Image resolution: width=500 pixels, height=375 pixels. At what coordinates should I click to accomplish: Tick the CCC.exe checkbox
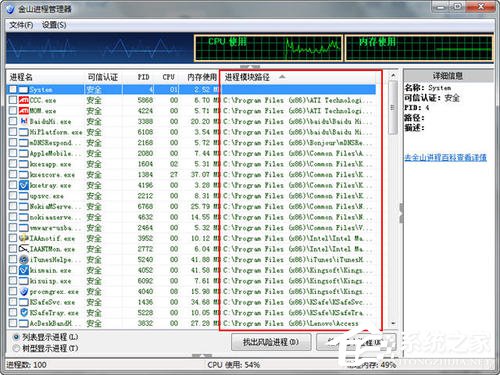click(13, 100)
